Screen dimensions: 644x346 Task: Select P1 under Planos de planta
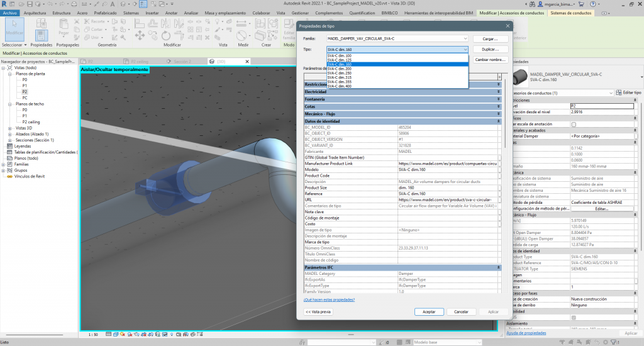pyautogui.click(x=25, y=86)
